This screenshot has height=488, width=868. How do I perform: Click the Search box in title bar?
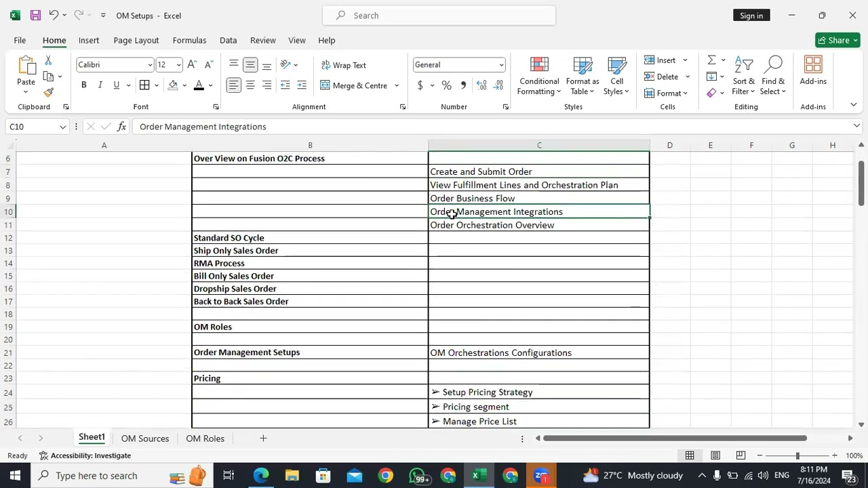(439, 15)
